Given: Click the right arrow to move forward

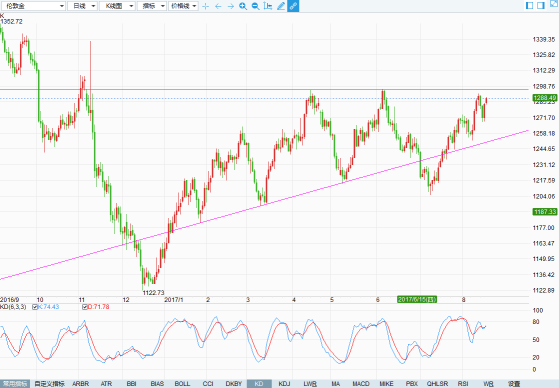Looking at the screenshot, I should click(231, 6).
